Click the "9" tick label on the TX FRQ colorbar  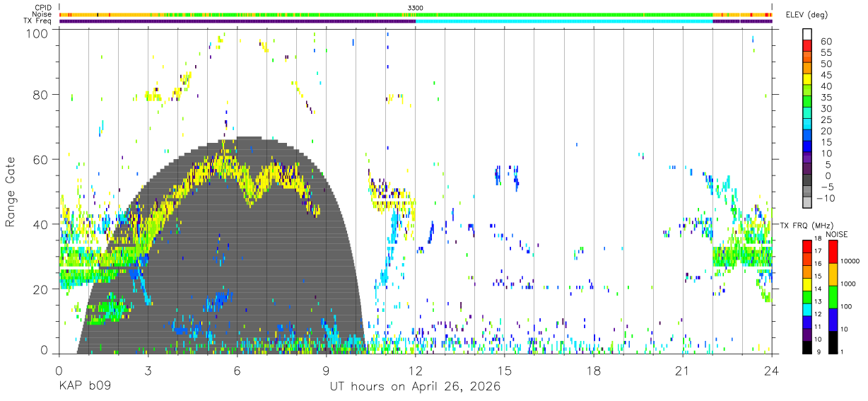point(819,352)
